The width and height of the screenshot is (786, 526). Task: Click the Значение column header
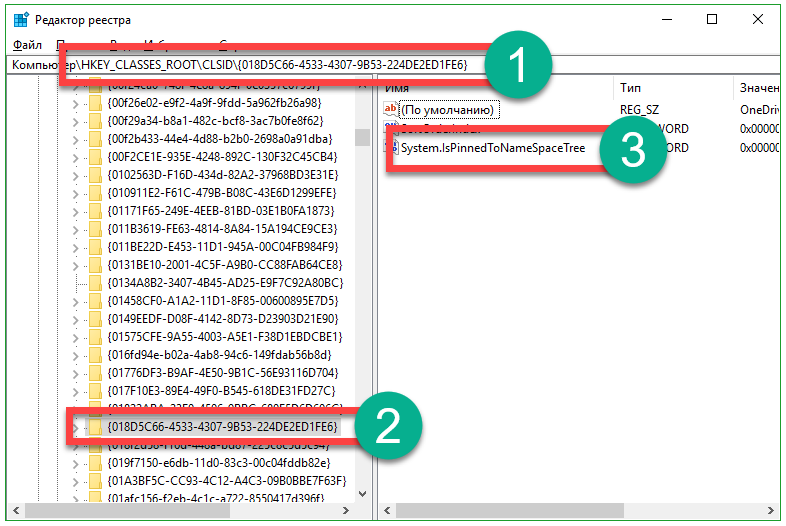coord(758,88)
